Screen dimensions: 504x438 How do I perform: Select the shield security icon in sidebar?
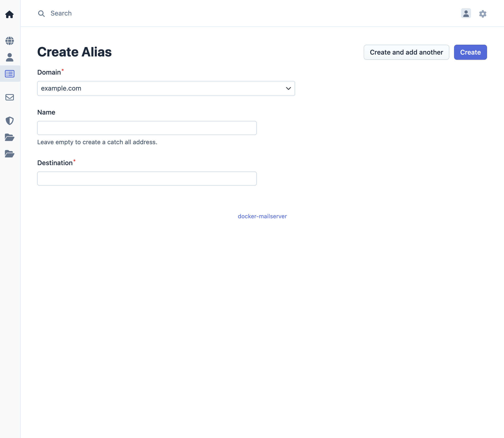coord(10,121)
